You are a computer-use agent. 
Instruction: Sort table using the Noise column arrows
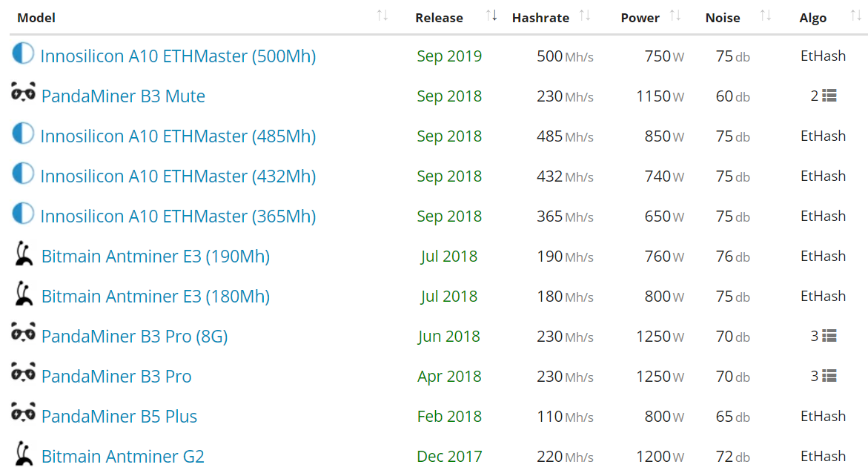coord(766,16)
